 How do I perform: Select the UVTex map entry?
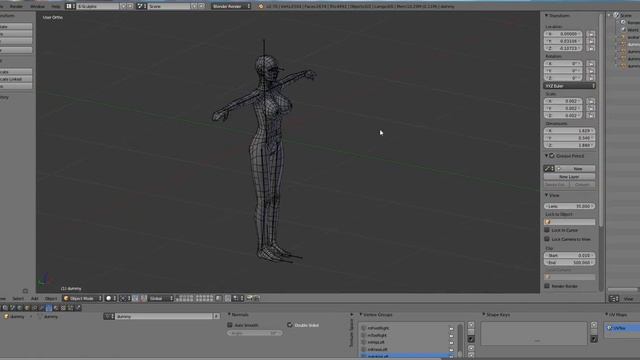click(623, 328)
